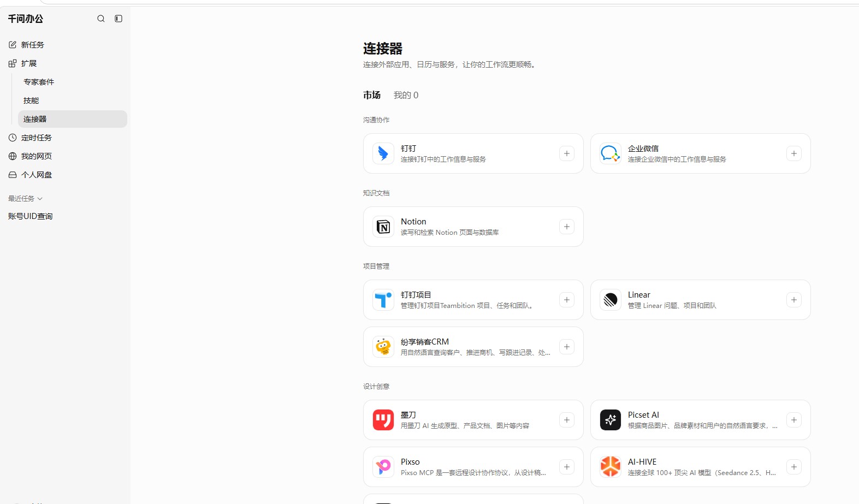Add the Picset AI connector with plus button
This screenshot has width=859, height=504.
(x=794, y=420)
